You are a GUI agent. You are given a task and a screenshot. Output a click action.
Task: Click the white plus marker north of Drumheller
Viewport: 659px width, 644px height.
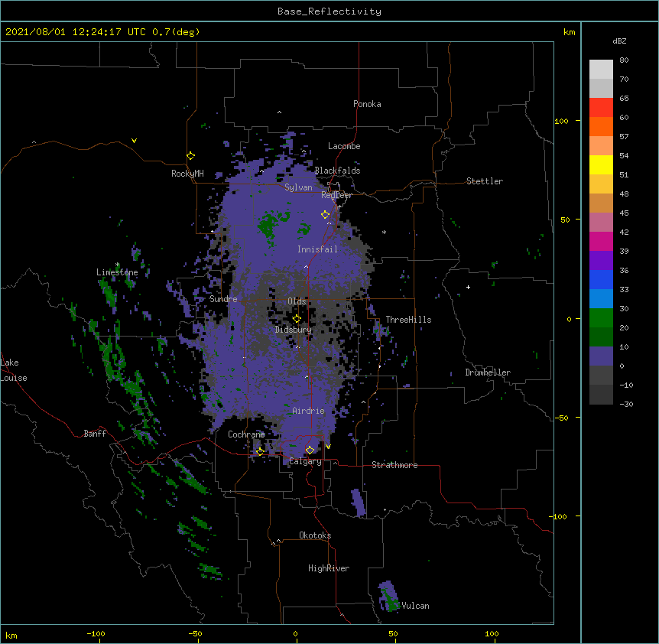pos(468,287)
